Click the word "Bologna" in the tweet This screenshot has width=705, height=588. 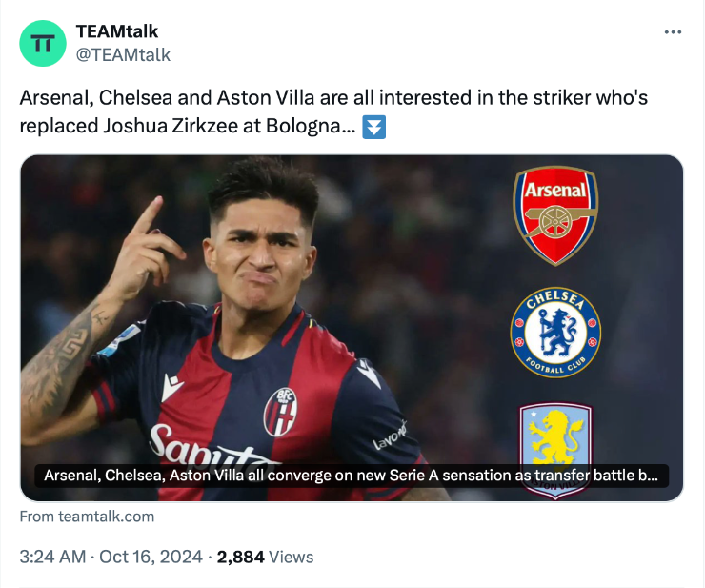312,128
